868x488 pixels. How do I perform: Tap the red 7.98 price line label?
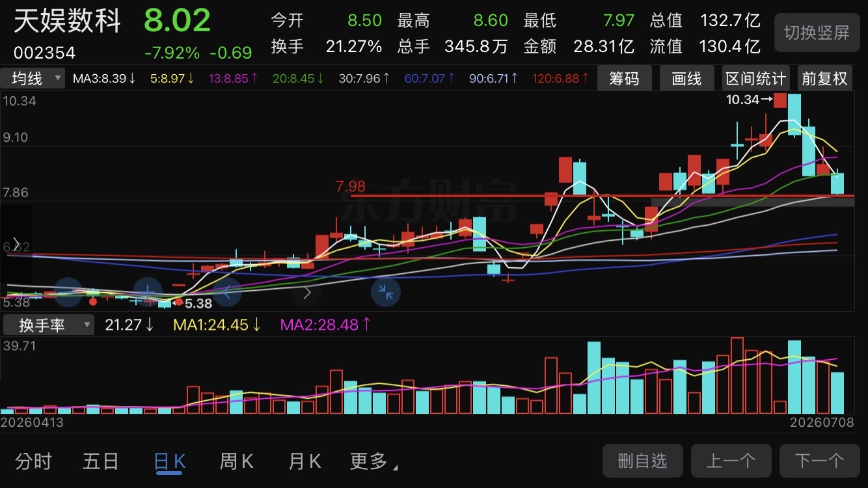point(351,187)
